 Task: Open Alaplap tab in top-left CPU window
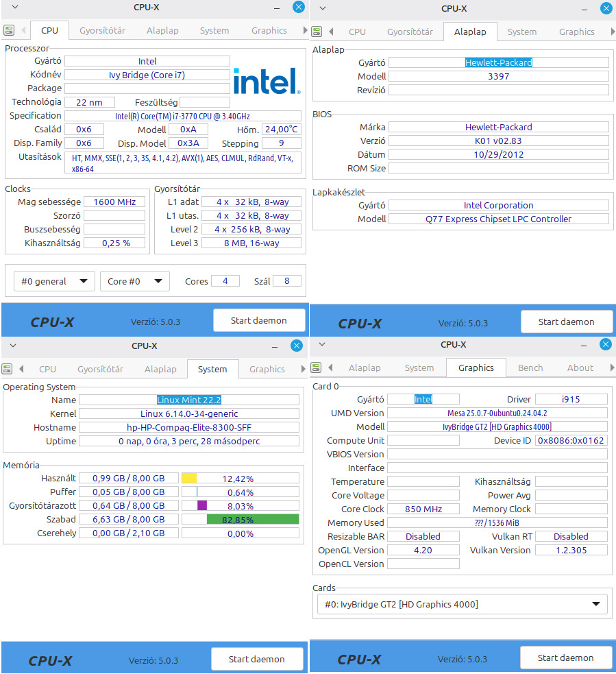tap(162, 31)
